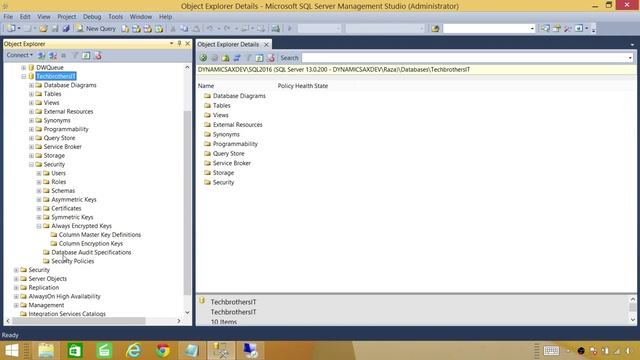640x360 pixels.
Task: Collapse the TechbrothersIT database node
Action: [24, 76]
